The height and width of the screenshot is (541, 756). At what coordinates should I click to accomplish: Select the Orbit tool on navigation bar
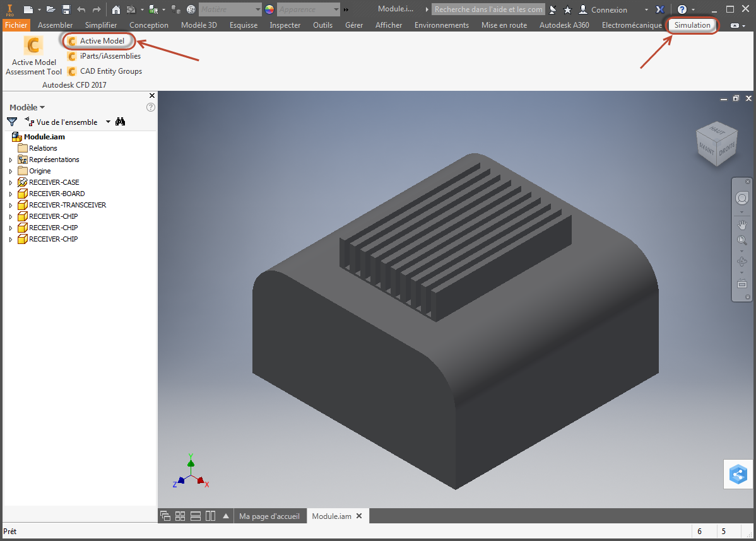click(741, 262)
